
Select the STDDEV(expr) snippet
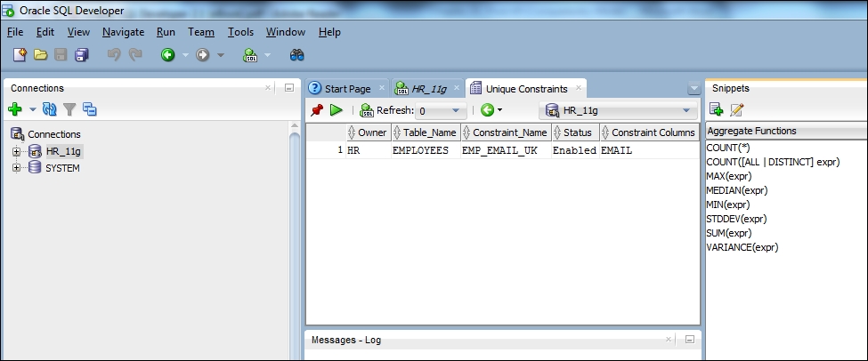click(x=736, y=219)
